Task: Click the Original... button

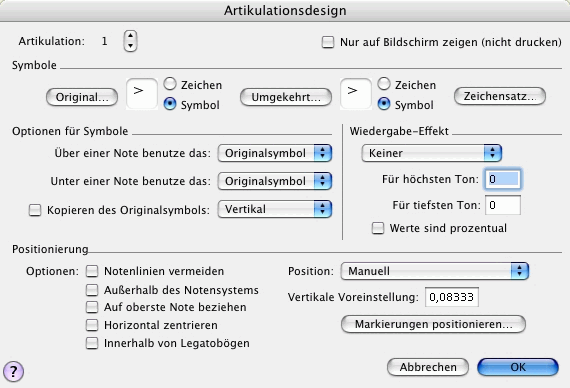Action: click(82, 97)
